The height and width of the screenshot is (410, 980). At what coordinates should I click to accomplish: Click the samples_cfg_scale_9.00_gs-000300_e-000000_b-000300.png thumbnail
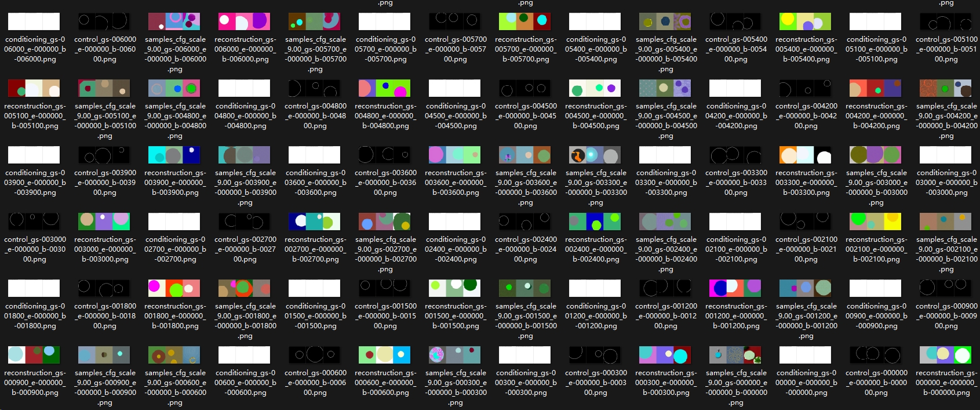pyautogui.click(x=455, y=355)
